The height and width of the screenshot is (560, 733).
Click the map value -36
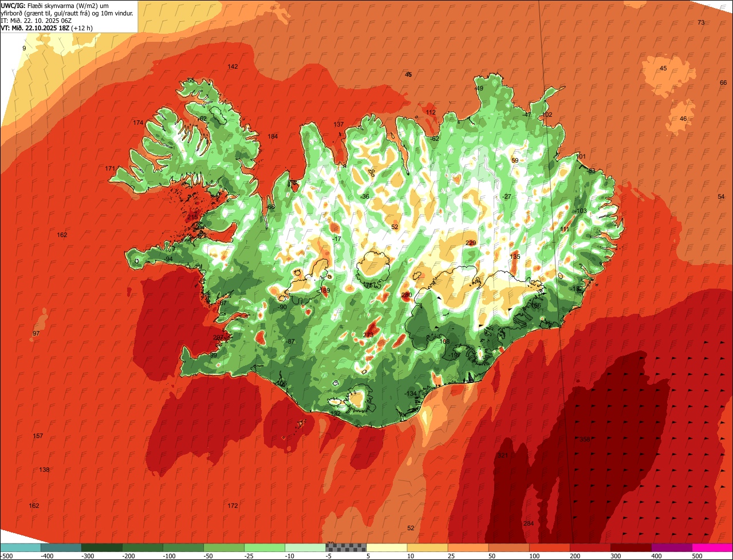click(365, 196)
